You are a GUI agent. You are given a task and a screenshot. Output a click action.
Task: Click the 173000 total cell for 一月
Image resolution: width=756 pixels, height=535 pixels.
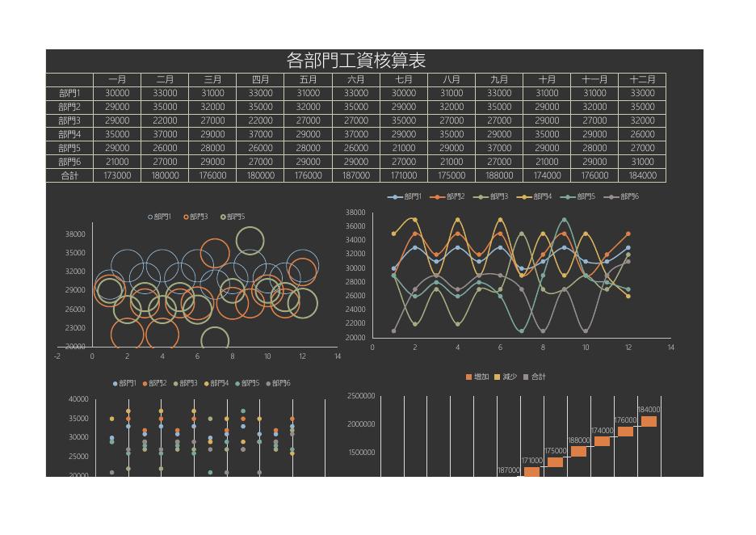click(x=117, y=175)
